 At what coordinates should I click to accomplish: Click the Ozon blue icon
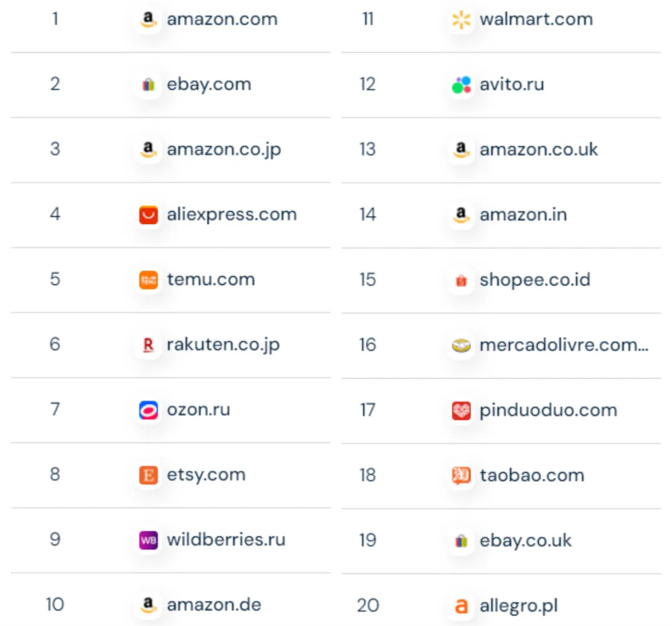coord(148,410)
